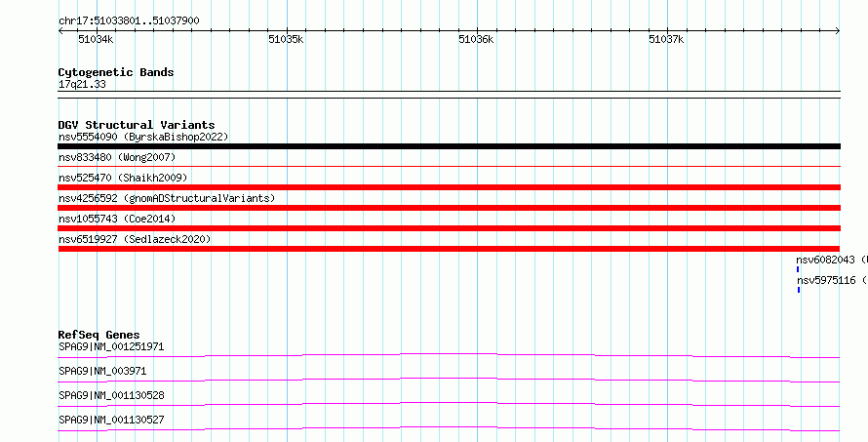Screen dimensions: 868x442
Task: Click the thin red nsv833480 variant line
Action: click(449, 166)
